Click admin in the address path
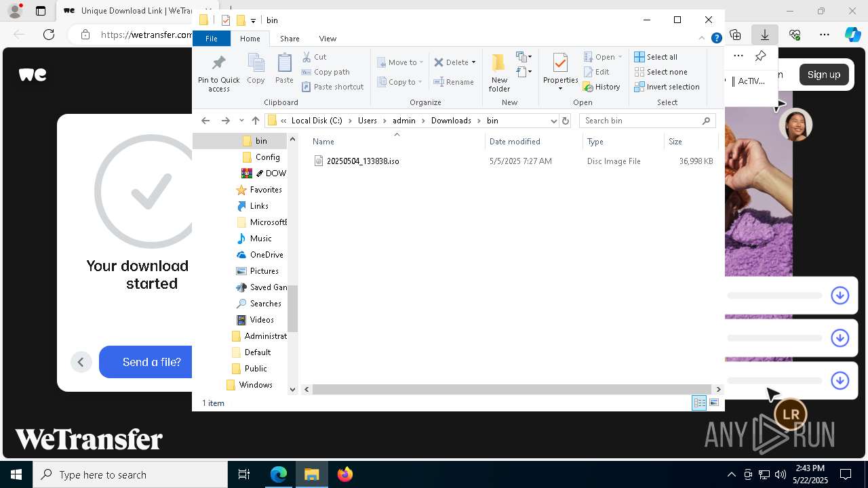The width and height of the screenshot is (868, 488). tap(403, 121)
